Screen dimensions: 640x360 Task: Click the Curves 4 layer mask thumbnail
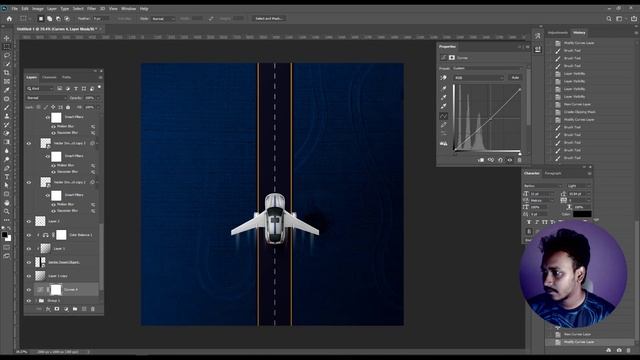point(56,290)
